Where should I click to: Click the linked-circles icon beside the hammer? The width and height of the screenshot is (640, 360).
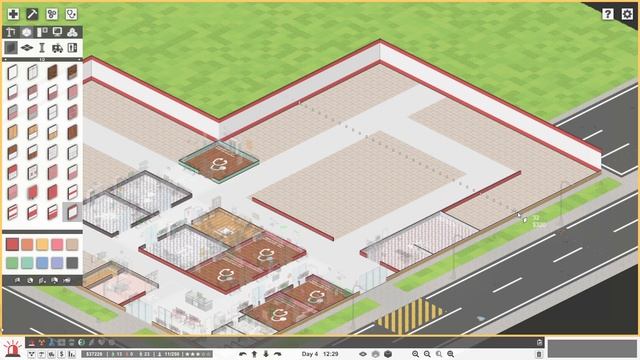pos(52,14)
